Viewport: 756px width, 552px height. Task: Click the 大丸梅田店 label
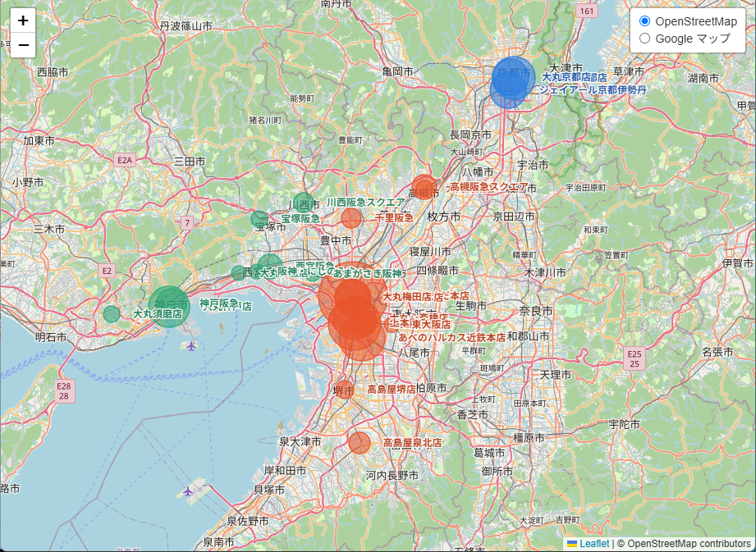(x=407, y=297)
